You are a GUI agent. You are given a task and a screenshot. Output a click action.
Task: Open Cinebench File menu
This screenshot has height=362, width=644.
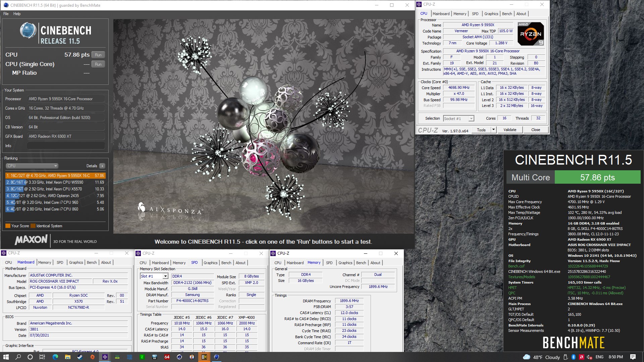6,14
